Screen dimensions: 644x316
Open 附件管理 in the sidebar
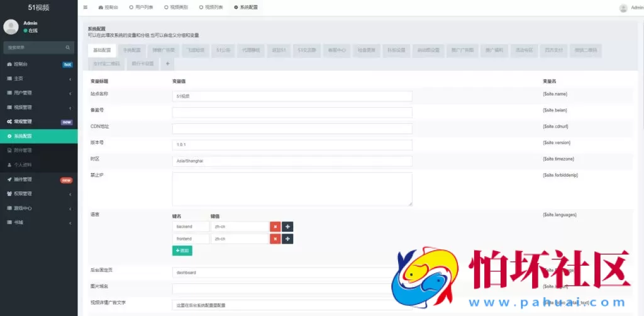[x=38, y=150]
